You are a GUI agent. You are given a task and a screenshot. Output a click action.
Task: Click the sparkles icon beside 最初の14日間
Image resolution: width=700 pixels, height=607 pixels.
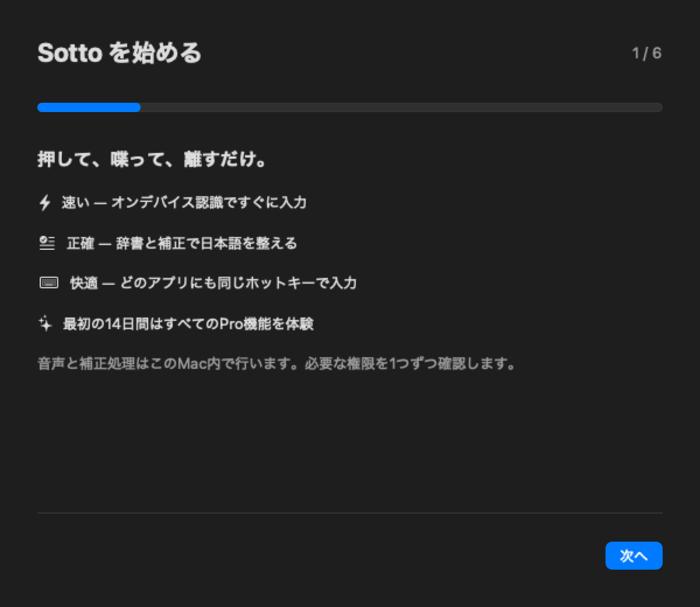tap(45, 323)
